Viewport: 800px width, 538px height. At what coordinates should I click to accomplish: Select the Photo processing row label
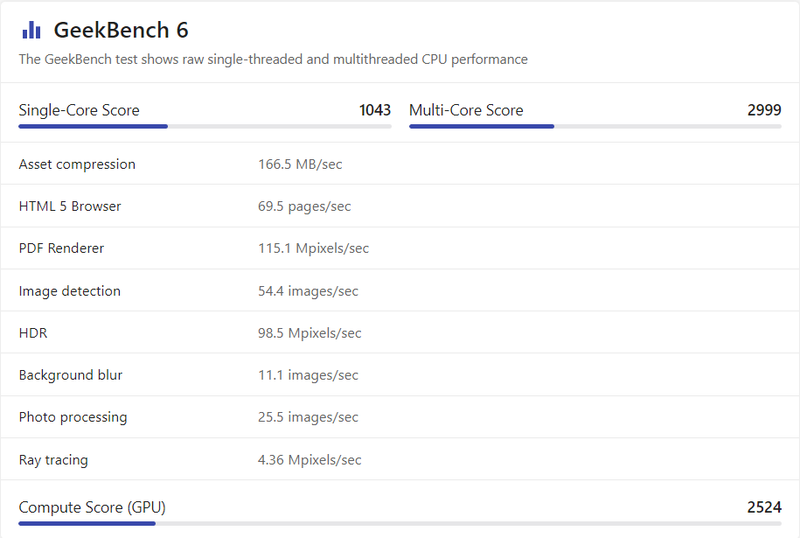(73, 418)
